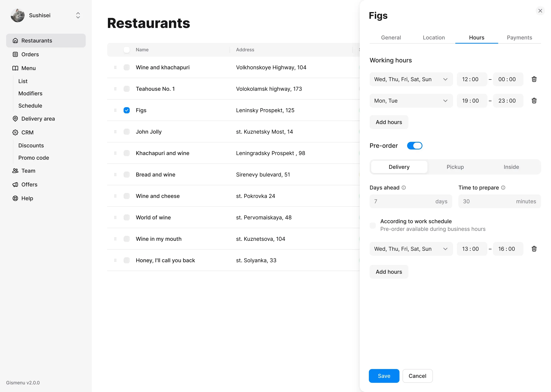Switch to the General tab
The height and width of the screenshot is (392, 551).
click(391, 38)
